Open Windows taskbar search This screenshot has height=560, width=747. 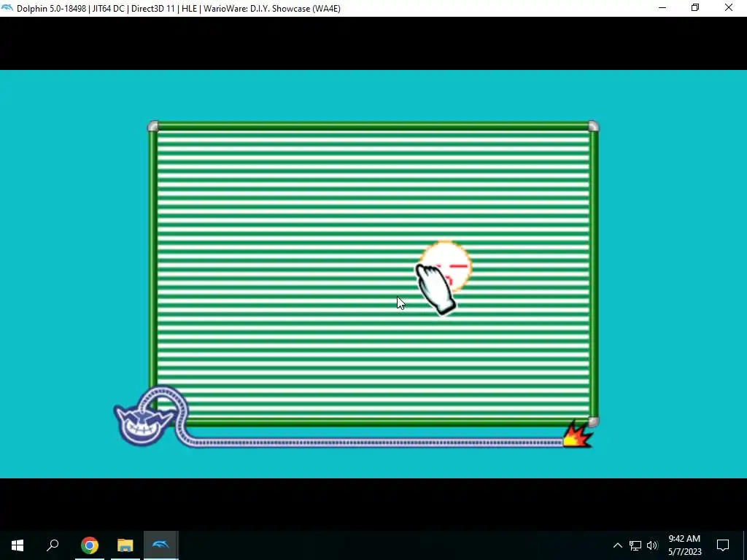click(x=53, y=545)
